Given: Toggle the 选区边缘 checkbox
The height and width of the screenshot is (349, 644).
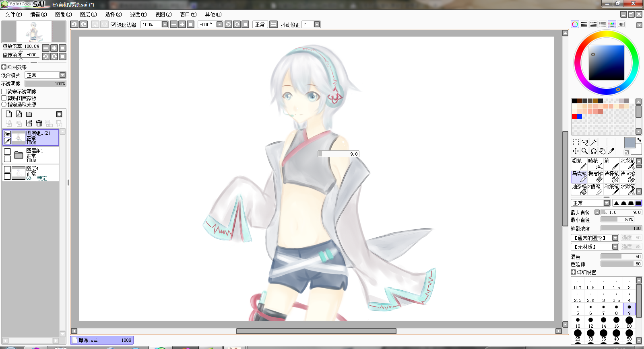Looking at the screenshot, I should point(114,25).
